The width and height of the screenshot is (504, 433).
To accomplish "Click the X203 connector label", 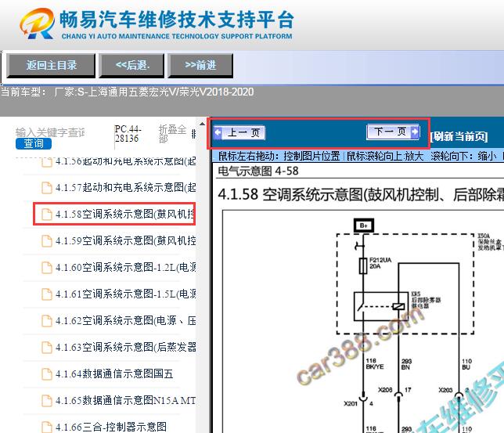I will [x=445, y=390].
